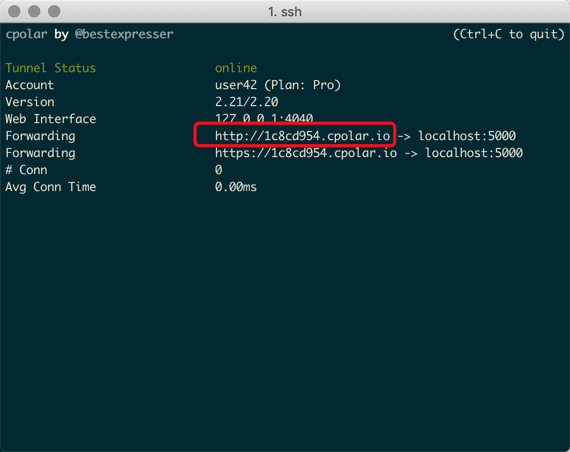Click the 'Avg Conn Time' label
This screenshot has height=452, width=570.
pos(51,187)
